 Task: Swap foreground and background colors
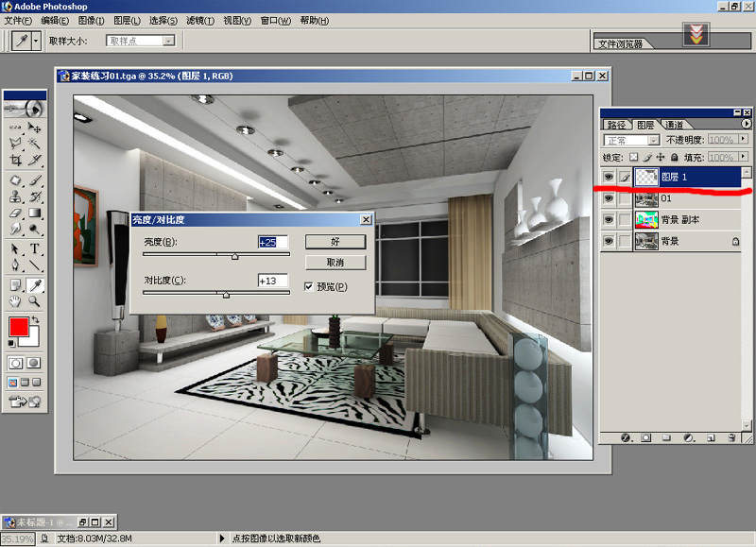[x=35, y=319]
